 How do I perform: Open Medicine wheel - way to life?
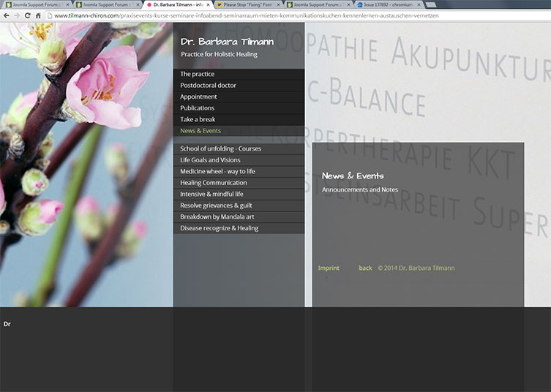click(239, 171)
